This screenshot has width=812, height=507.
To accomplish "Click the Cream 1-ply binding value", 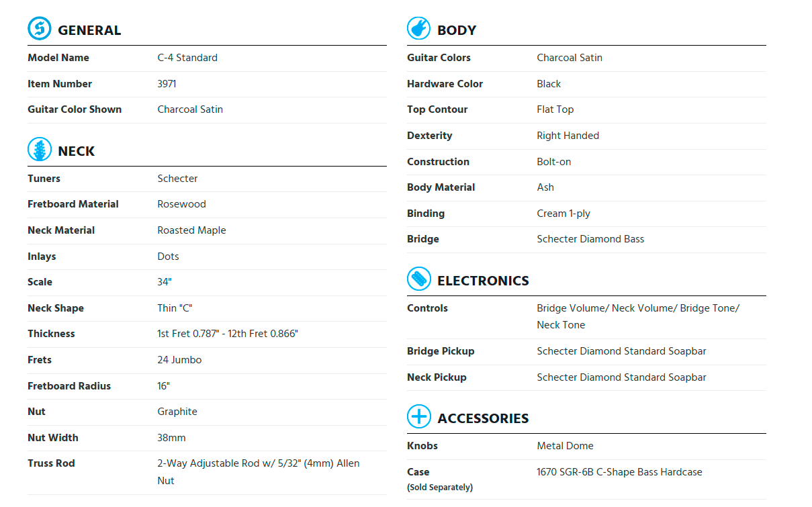I will coord(563,214).
